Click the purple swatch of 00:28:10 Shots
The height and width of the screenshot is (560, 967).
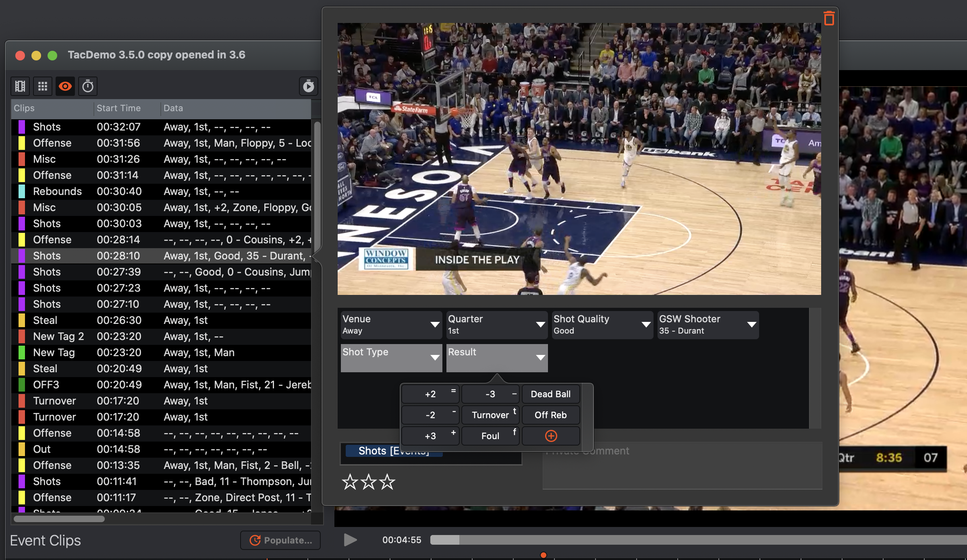tap(22, 256)
